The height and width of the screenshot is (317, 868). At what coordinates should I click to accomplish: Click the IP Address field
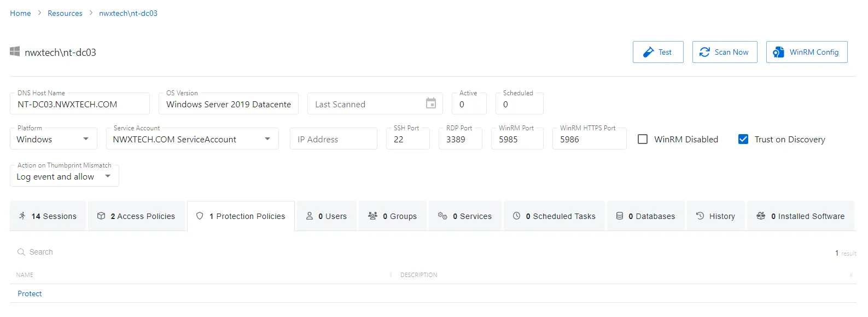tap(334, 139)
